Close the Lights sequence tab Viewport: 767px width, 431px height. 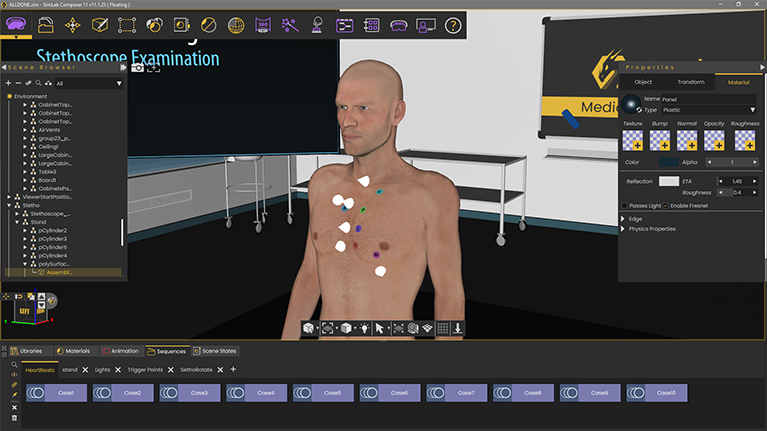[x=118, y=370]
